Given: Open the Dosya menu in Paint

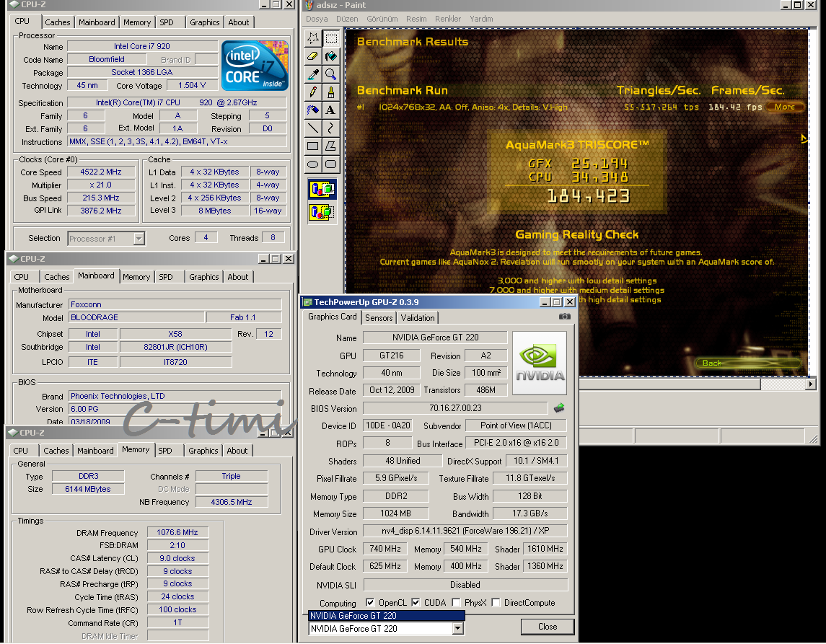Looking at the screenshot, I should click(x=317, y=19).
